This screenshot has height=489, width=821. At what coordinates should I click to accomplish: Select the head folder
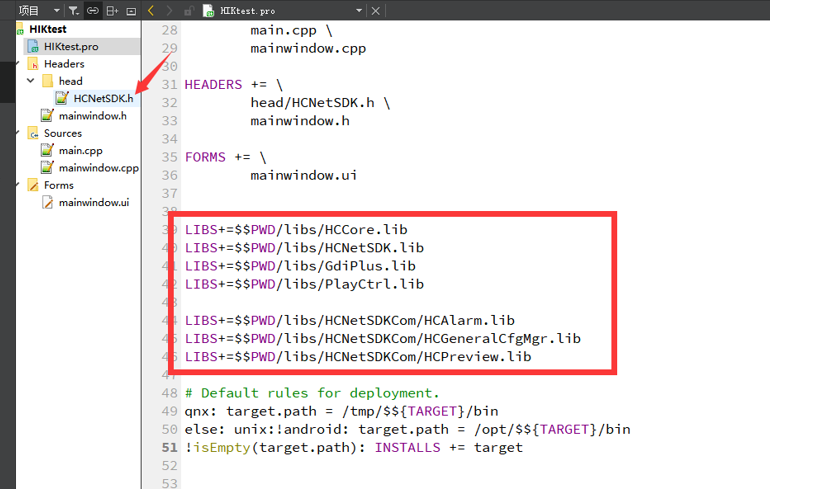[x=71, y=81]
